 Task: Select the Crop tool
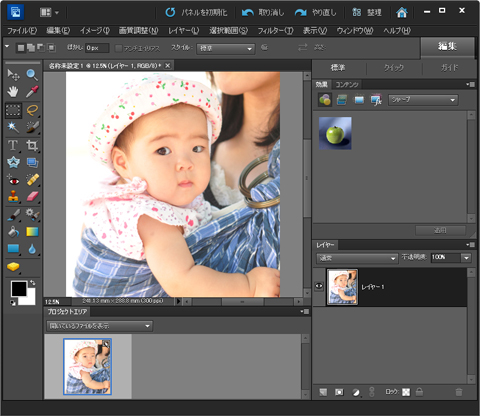click(32, 146)
